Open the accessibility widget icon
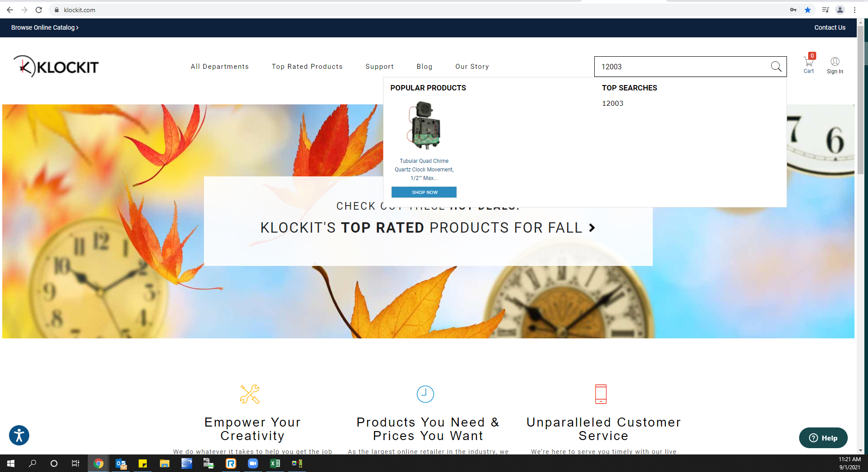This screenshot has height=472, width=868. (x=19, y=435)
